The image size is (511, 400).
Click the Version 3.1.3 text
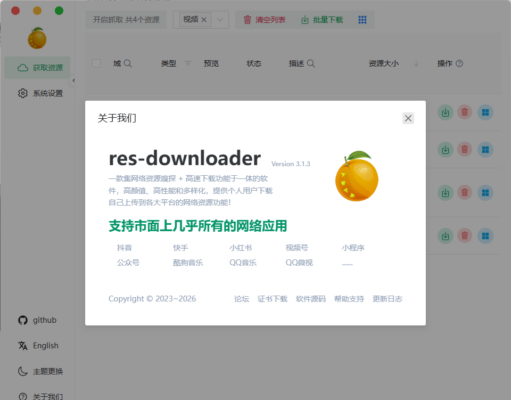pyautogui.click(x=291, y=164)
